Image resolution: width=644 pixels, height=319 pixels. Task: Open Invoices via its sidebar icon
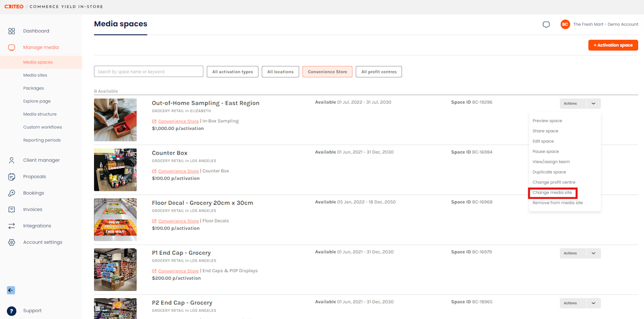pos(12,209)
